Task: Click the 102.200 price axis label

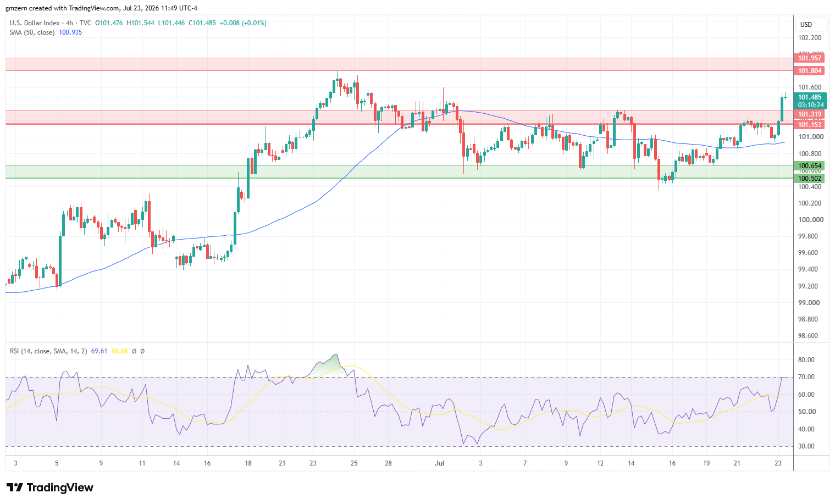Action: [x=810, y=38]
